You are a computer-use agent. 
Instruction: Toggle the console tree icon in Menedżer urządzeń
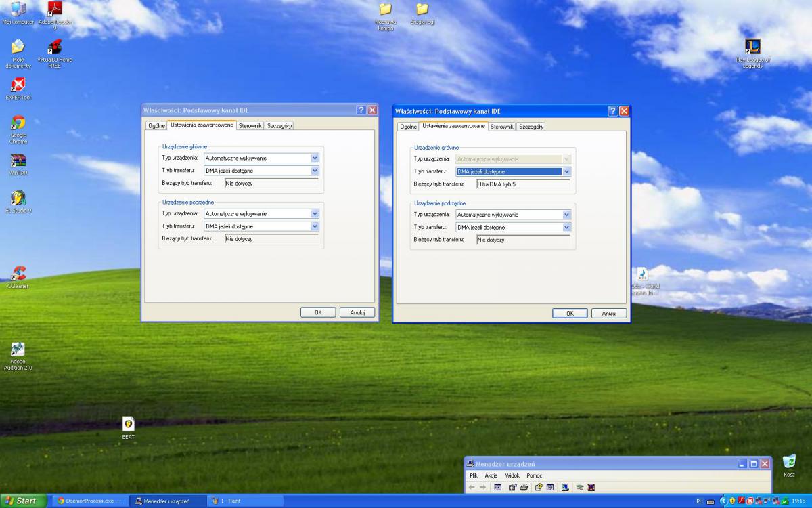(x=497, y=487)
